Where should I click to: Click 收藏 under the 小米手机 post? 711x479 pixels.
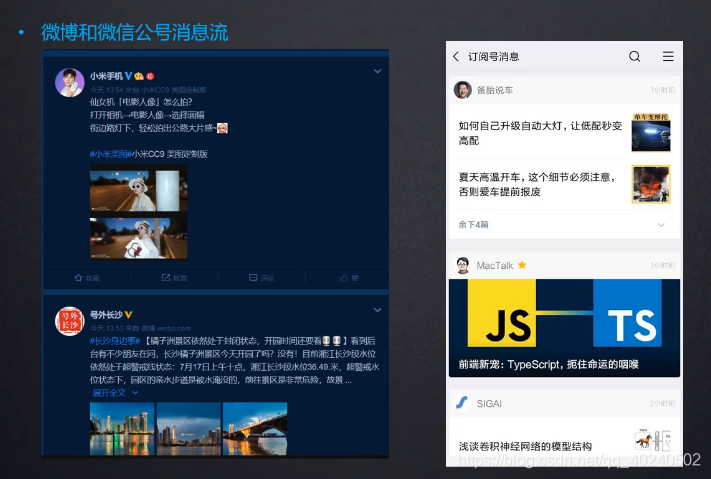pyautogui.click(x=87, y=278)
